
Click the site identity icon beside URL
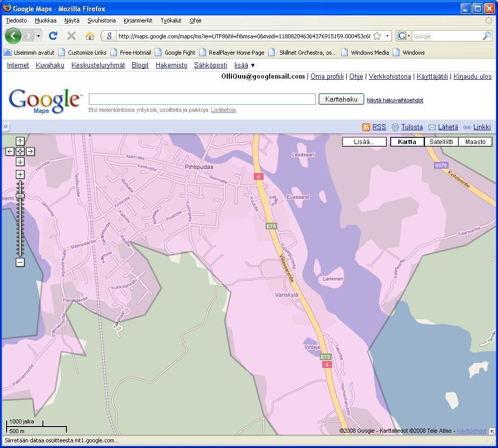pyautogui.click(x=109, y=36)
